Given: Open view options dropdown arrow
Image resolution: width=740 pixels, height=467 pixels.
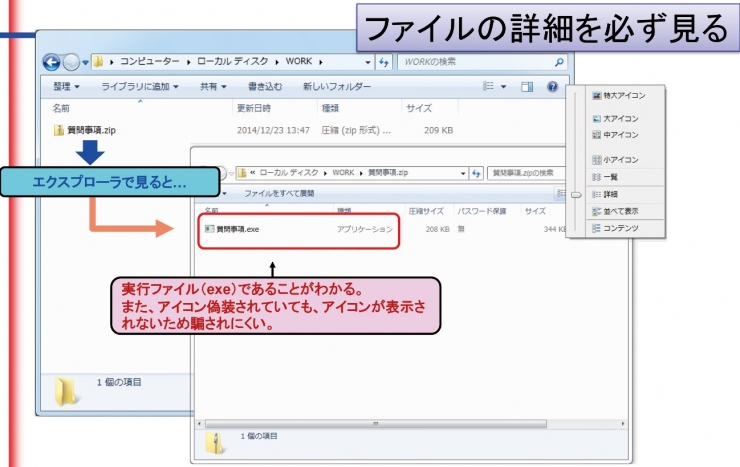Looking at the screenshot, I should click(x=504, y=86).
